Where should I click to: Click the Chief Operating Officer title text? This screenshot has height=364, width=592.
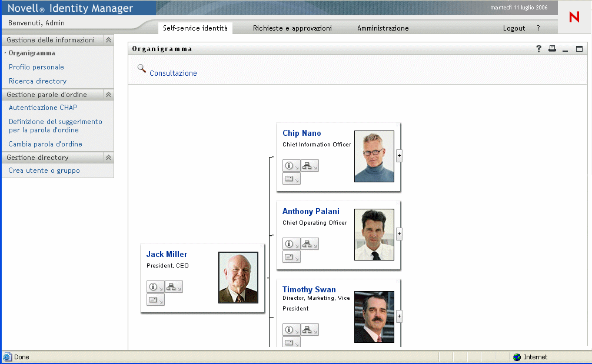[314, 222]
